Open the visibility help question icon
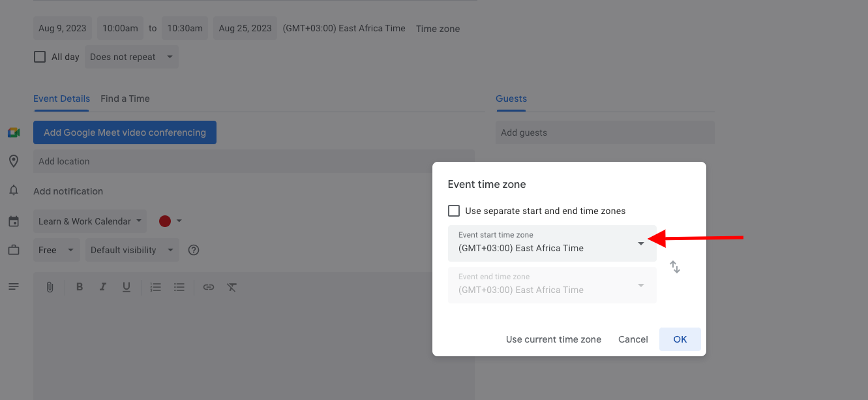Screen dimensions: 868x400 [193, 250]
